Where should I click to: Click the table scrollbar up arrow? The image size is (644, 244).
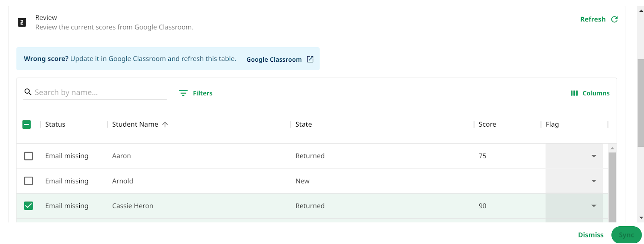[612, 148]
